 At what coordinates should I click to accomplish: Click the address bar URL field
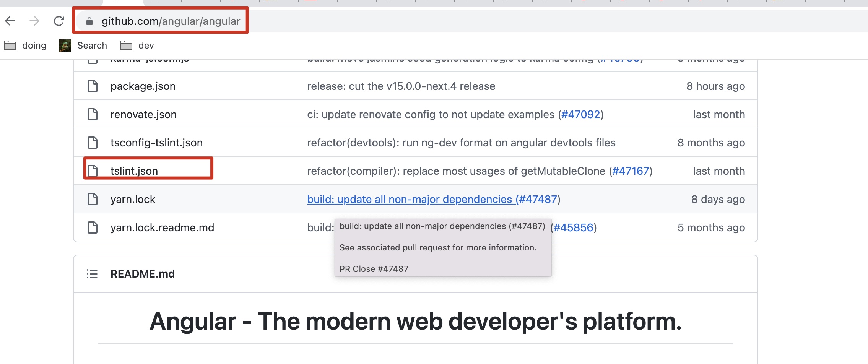click(171, 21)
